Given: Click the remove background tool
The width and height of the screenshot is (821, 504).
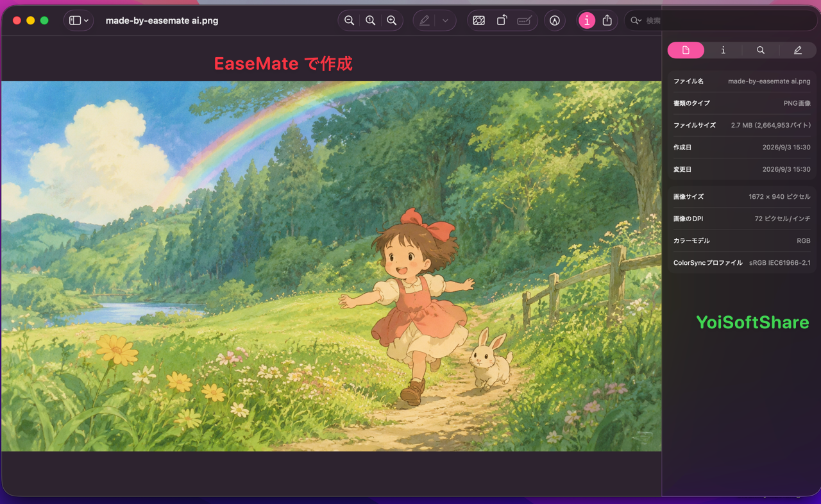Looking at the screenshot, I should (x=478, y=21).
